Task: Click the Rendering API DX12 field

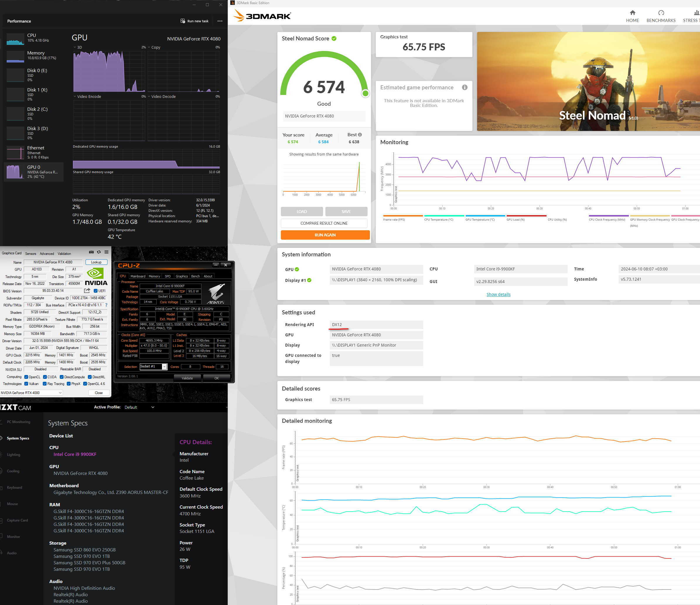Action: click(x=376, y=324)
